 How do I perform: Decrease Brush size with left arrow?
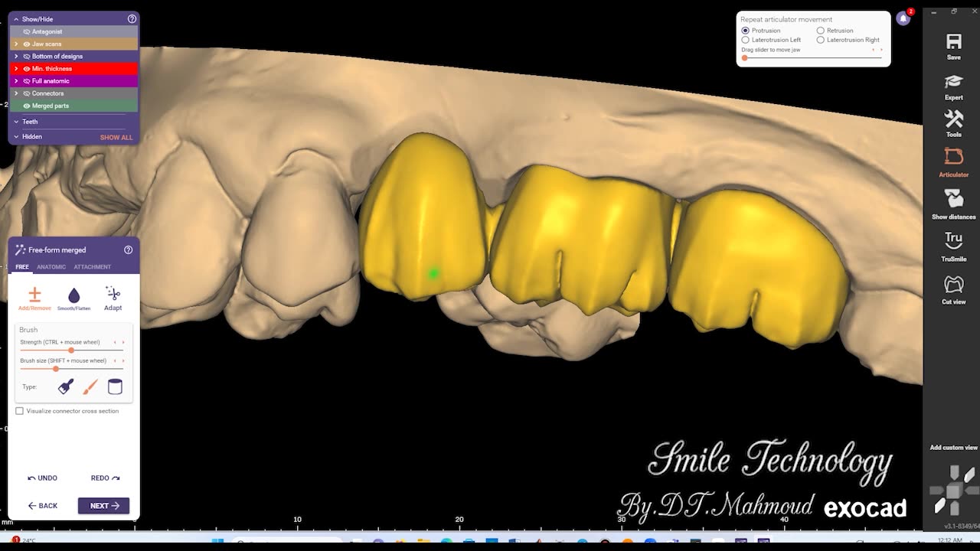115,360
